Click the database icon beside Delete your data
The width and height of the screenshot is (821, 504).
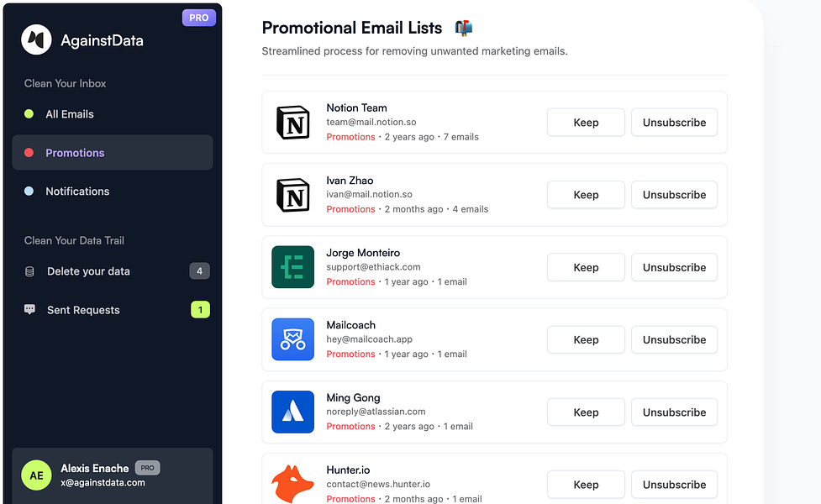30,271
